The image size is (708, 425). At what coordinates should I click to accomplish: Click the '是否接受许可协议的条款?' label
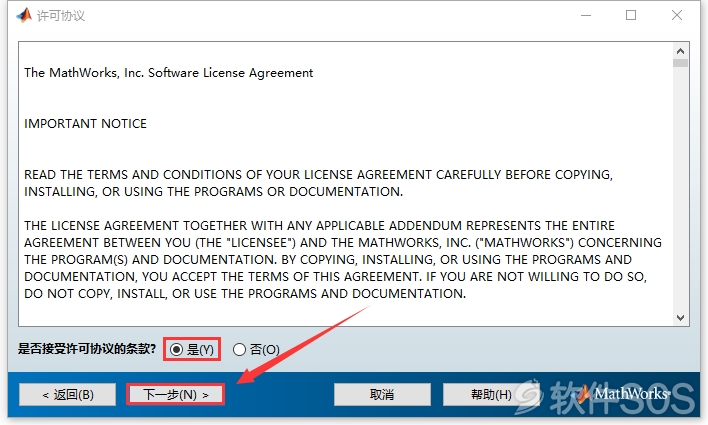pos(87,349)
